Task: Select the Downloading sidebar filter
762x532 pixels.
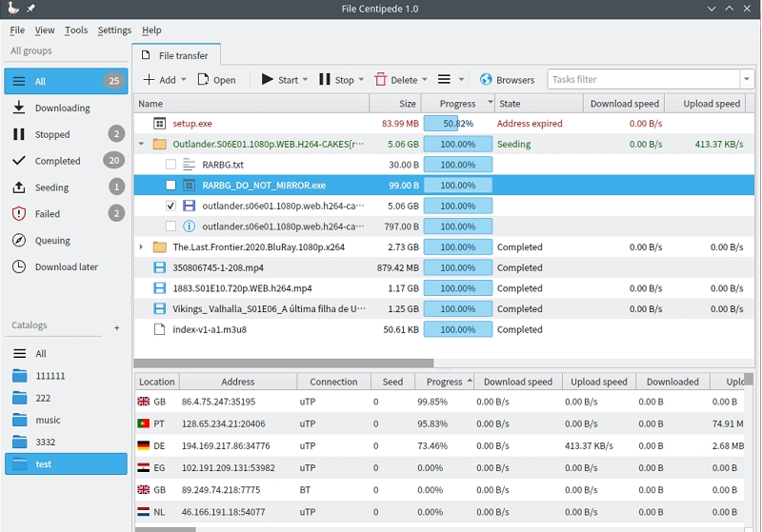Action: pos(62,108)
